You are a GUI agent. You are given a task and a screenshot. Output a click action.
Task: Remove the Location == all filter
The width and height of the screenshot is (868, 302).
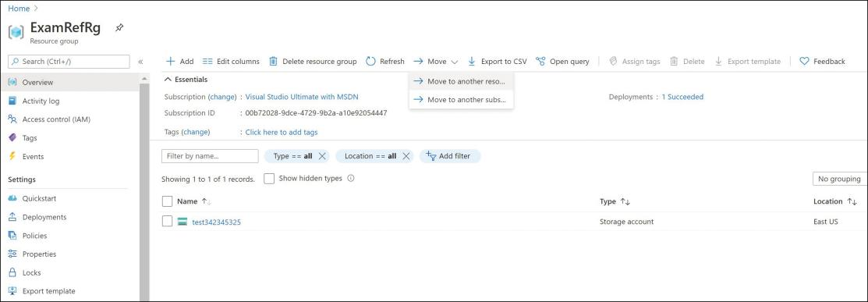(406, 156)
